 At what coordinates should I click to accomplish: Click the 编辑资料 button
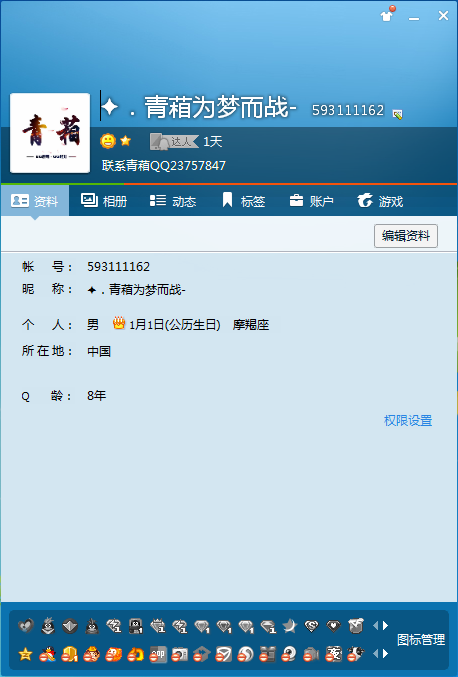coord(406,236)
